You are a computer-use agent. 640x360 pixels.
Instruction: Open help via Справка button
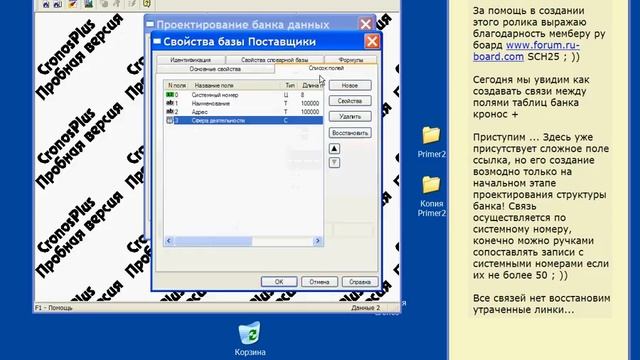[360, 282]
